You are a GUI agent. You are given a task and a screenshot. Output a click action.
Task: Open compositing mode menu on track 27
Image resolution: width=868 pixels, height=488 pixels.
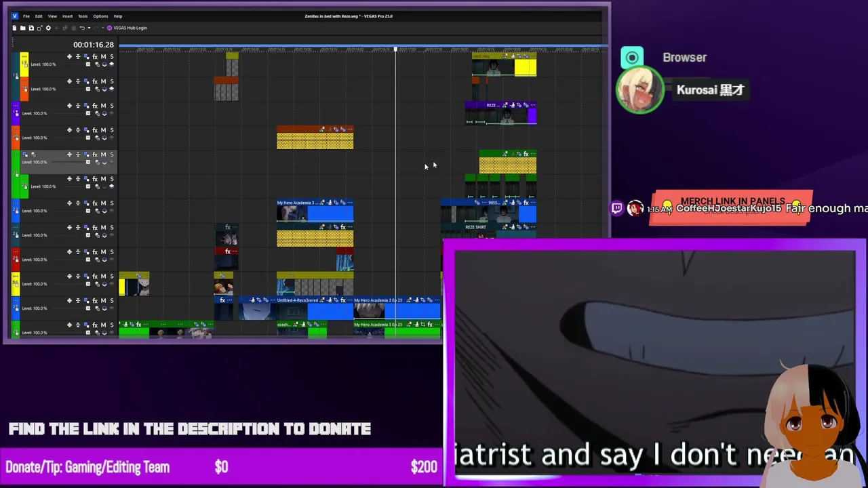click(97, 308)
